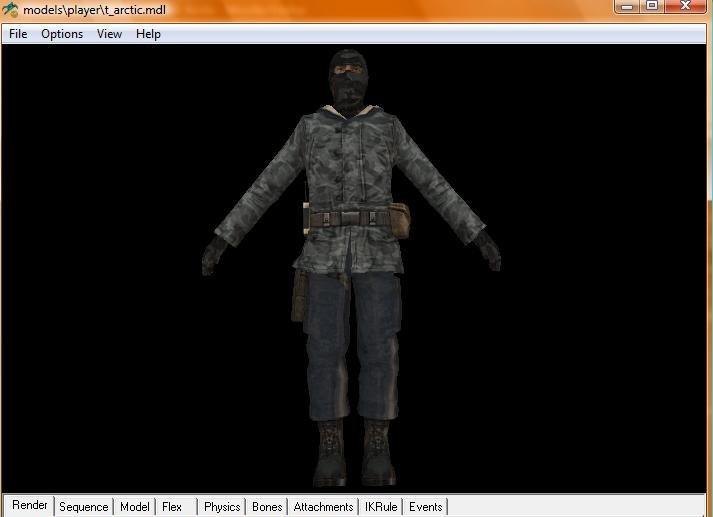
Task: Expand the View menu
Action: click(x=109, y=34)
